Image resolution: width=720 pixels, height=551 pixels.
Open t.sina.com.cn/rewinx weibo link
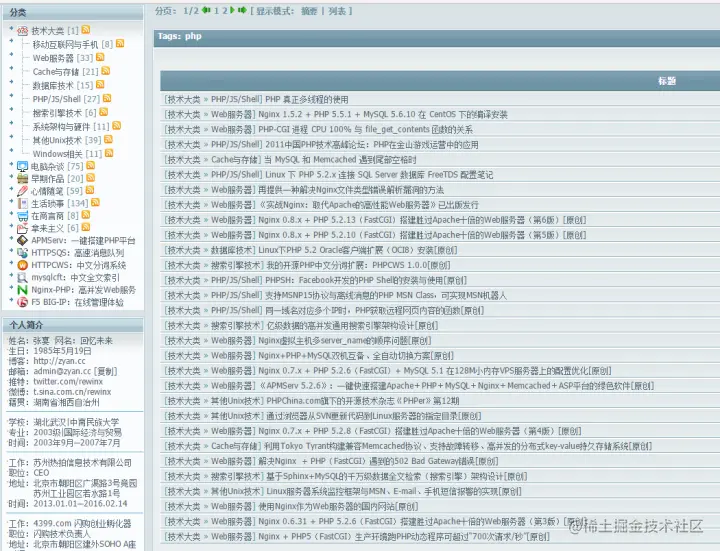(x=72, y=392)
